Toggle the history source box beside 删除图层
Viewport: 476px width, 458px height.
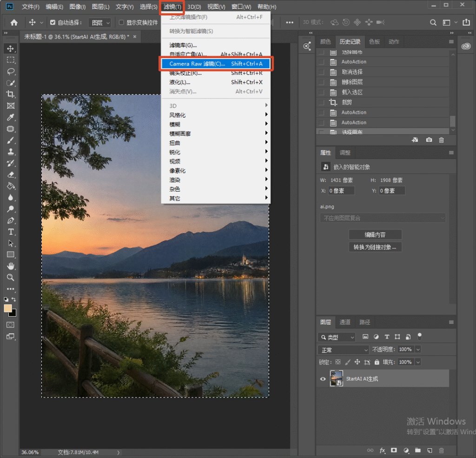322,82
